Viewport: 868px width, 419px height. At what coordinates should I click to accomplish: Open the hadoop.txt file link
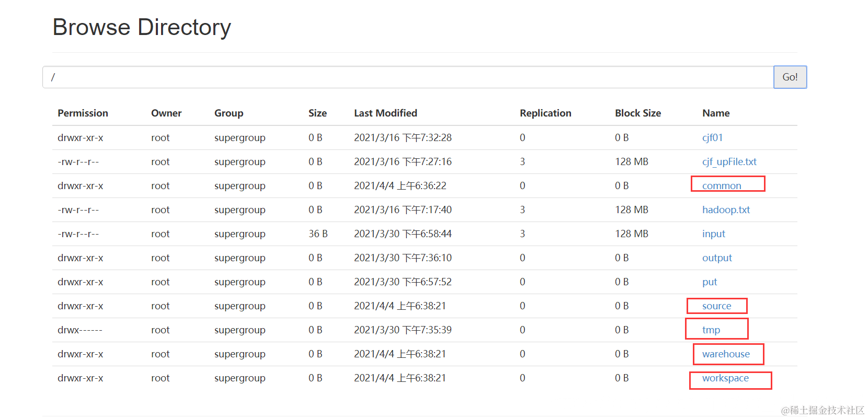pos(726,210)
